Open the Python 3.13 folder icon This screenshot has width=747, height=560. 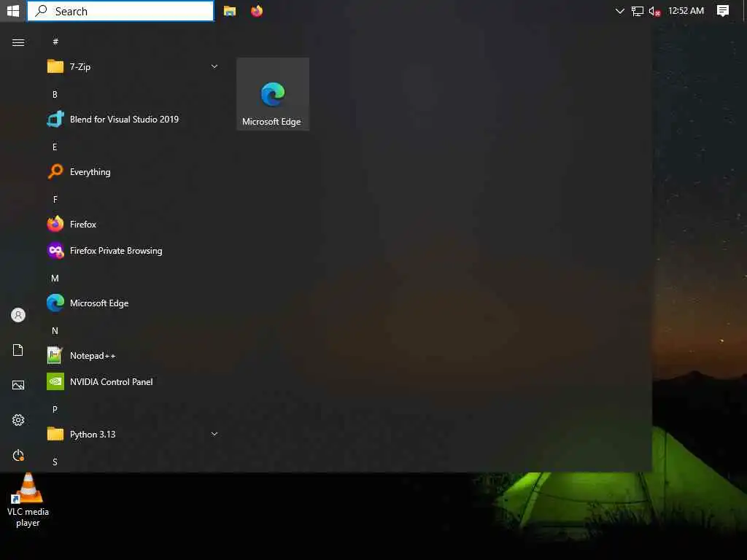pos(55,435)
